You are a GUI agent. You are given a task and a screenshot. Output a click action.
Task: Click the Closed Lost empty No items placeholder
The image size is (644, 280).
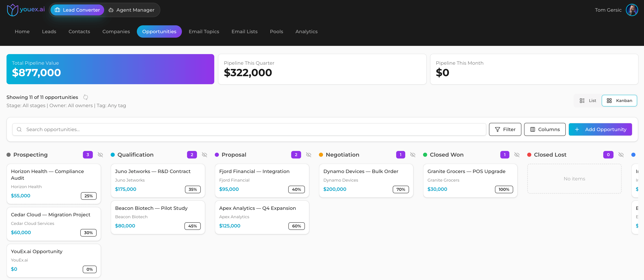pyautogui.click(x=574, y=179)
